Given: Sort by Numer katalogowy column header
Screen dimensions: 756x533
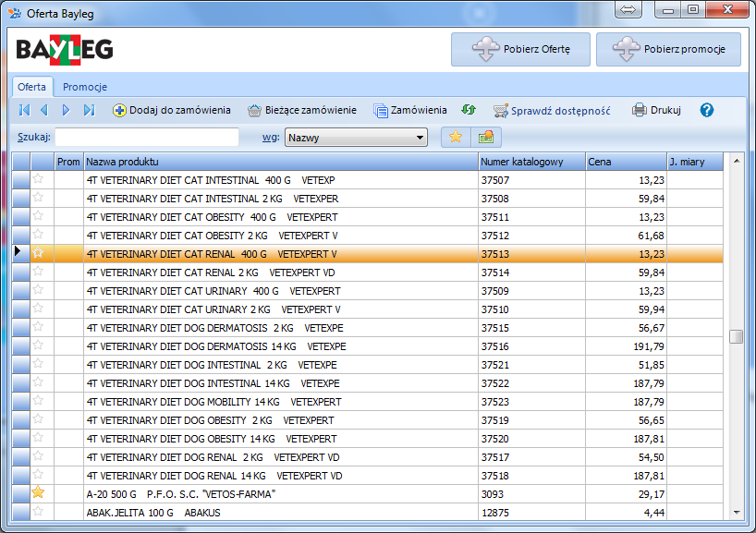Looking at the screenshot, I should coord(532,162).
